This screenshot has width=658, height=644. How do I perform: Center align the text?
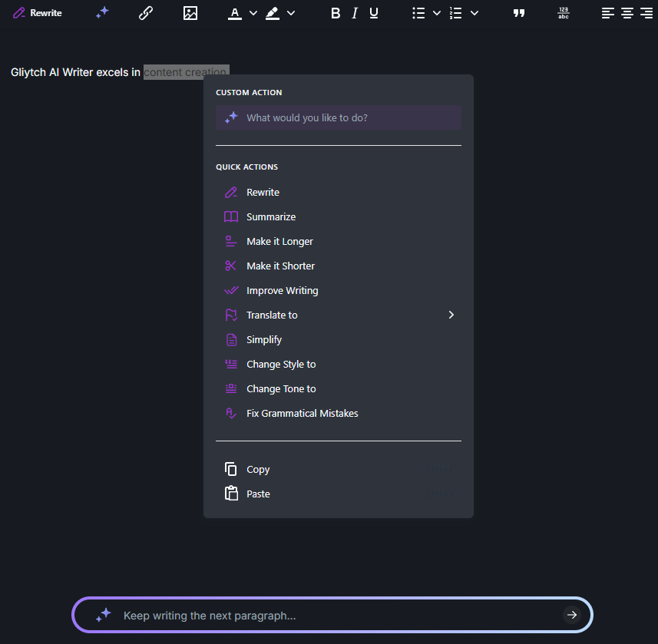[x=627, y=13]
